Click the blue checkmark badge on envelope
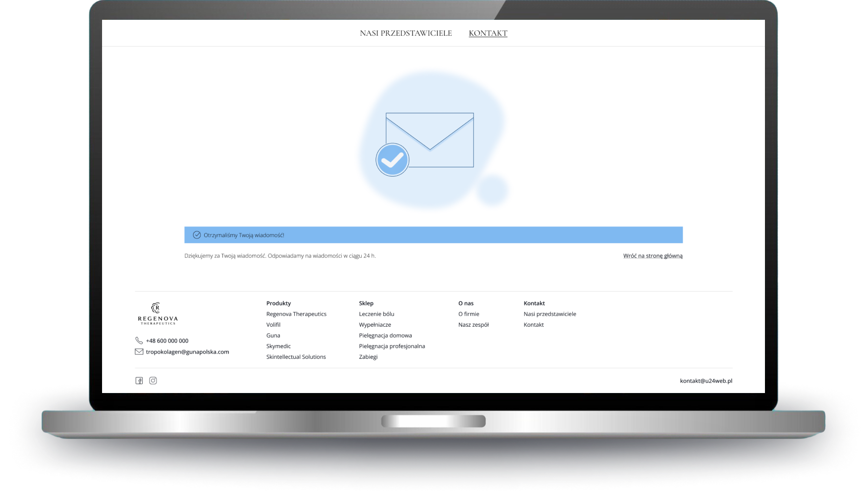This screenshot has height=494, width=868. [x=392, y=160]
